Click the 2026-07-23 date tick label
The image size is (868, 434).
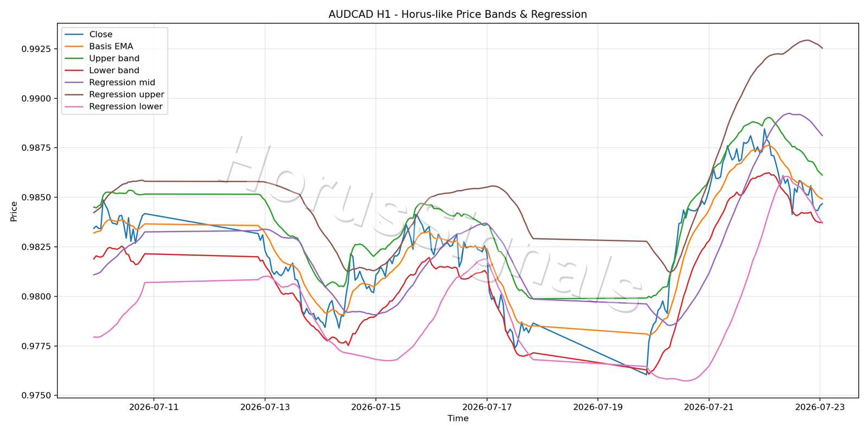coord(820,407)
